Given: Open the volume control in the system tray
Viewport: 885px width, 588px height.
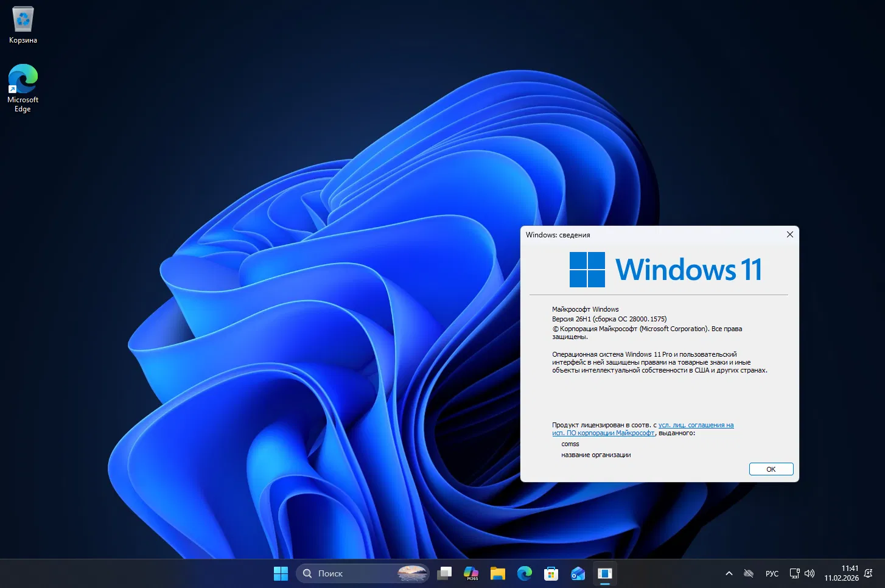Looking at the screenshot, I should pyautogui.click(x=810, y=573).
